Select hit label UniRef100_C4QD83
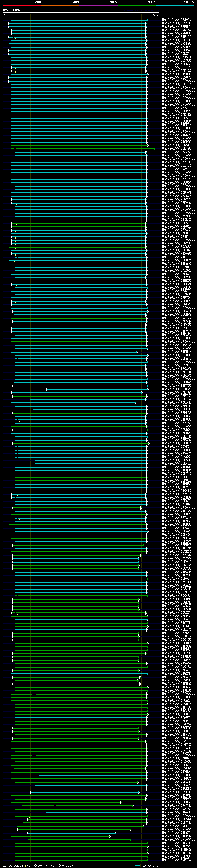197x868 pixels. coord(177,524)
